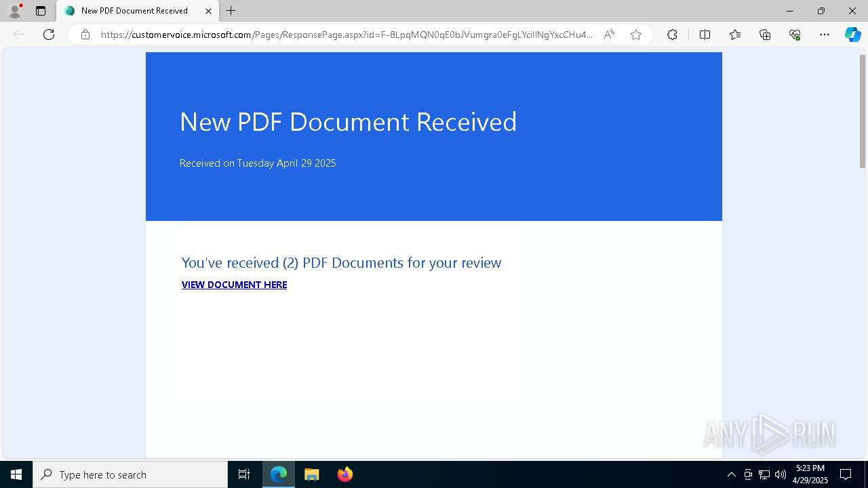Screen dimensions: 868x488
Task: Open the notification center
Action: click(x=846, y=474)
